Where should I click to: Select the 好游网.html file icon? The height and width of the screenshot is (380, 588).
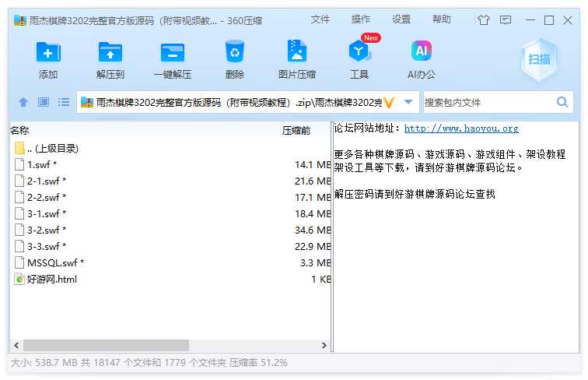[19, 279]
